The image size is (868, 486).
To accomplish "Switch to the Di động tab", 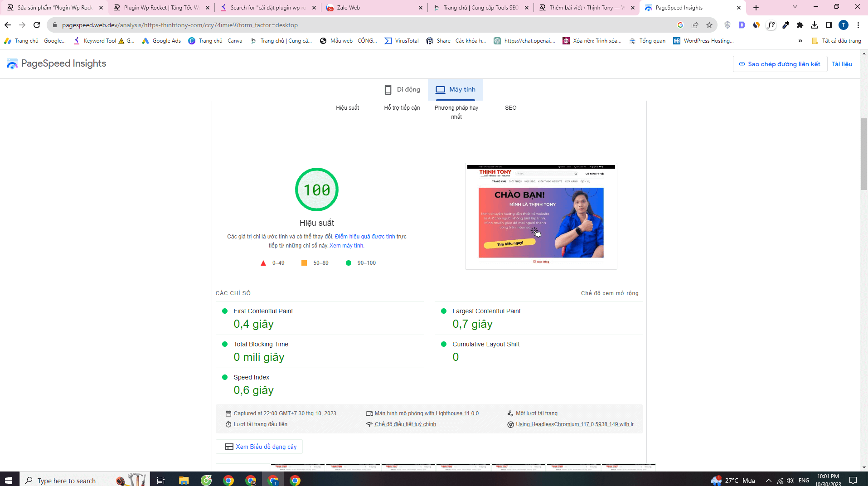I will pos(402,89).
